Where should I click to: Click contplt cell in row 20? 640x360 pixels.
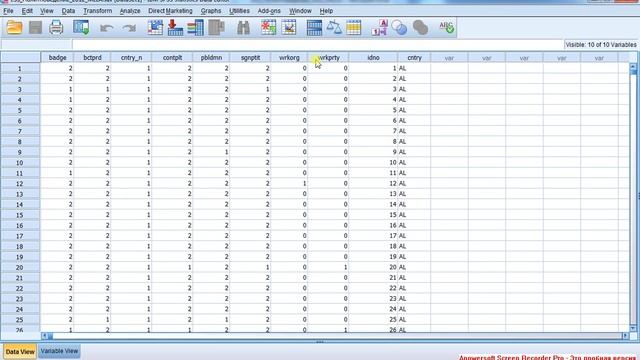(x=172, y=267)
